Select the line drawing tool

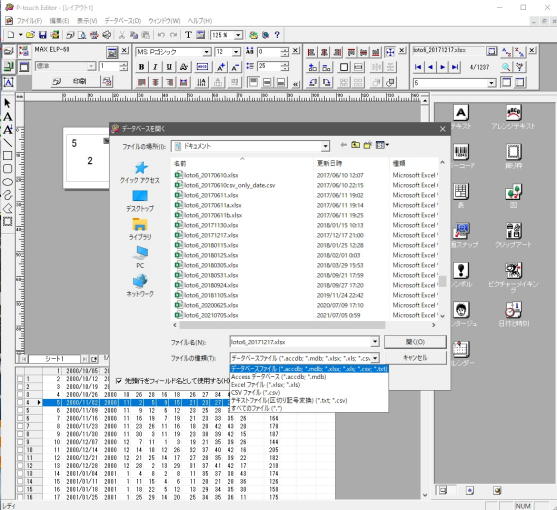point(7,143)
